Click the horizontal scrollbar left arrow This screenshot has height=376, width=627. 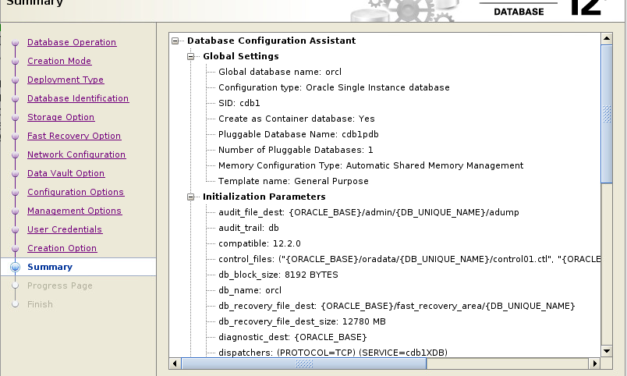(x=175, y=364)
